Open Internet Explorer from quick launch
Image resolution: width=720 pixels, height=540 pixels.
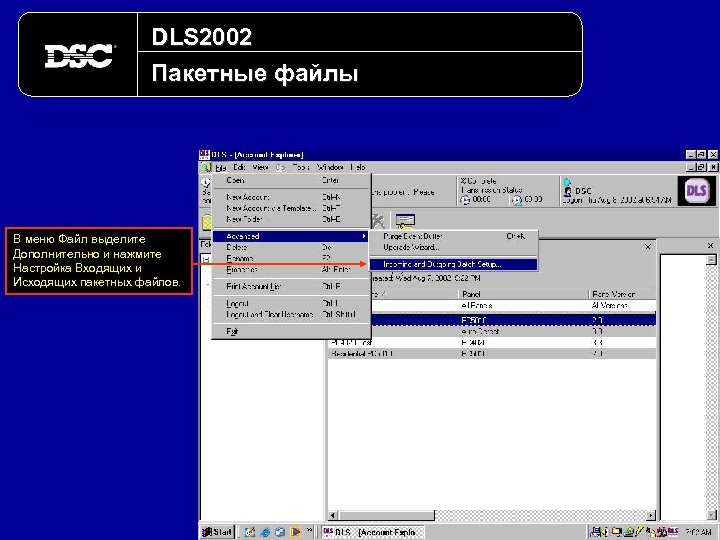point(265,532)
